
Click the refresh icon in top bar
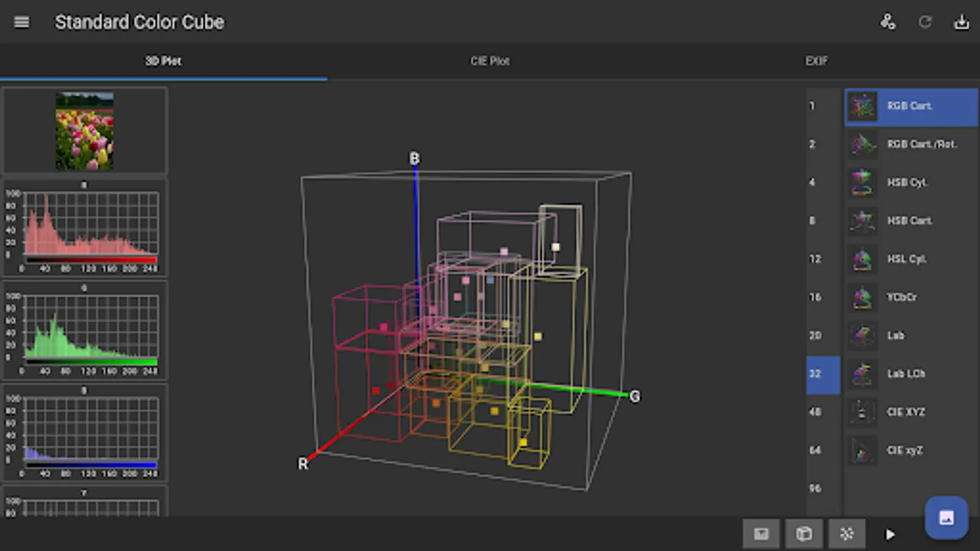(x=925, y=23)
